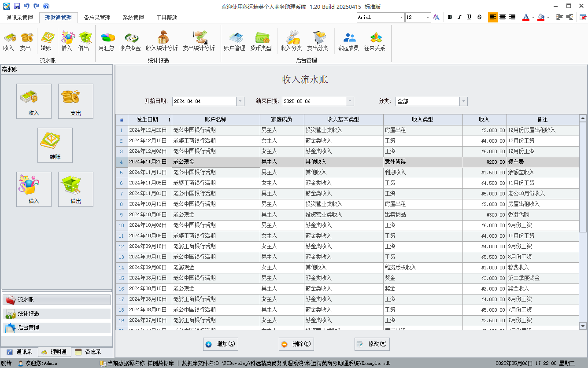Open the 分类 category dropdown
Image resolution: width=588 pixels, height=368 pixels.
tap(463, 101)
